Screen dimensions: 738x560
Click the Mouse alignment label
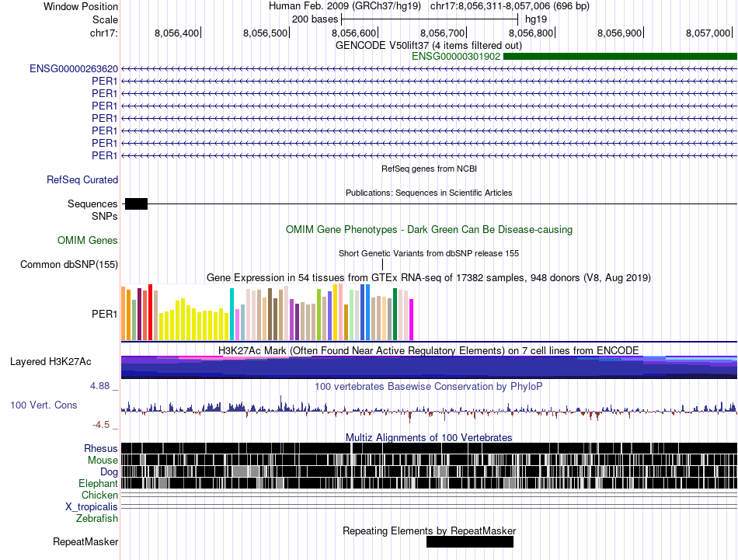[103, 461]
